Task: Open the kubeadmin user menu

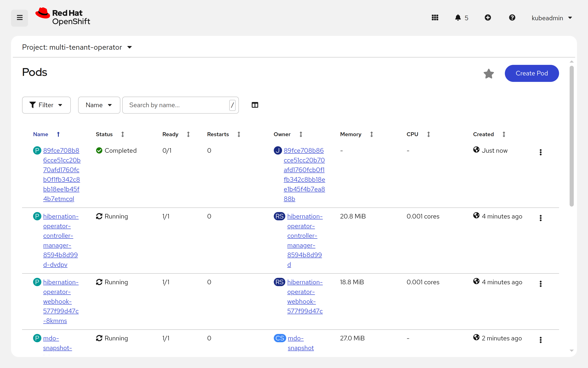Action: tap(552, 18)
